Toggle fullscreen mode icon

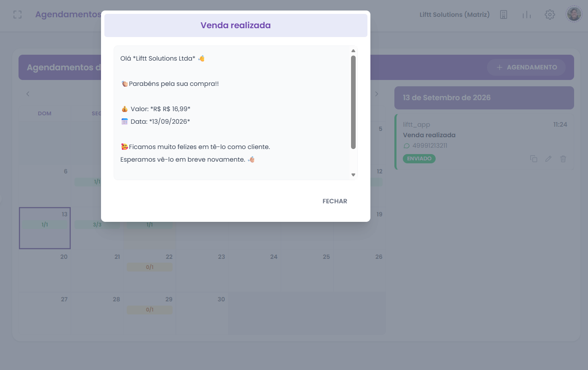(17, 15)
